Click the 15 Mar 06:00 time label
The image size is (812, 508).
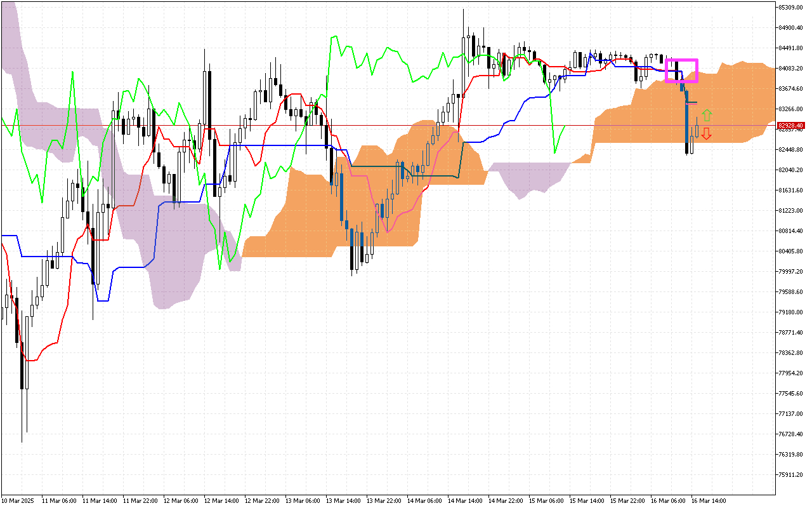pyautogui.click(x=546, y=501)
